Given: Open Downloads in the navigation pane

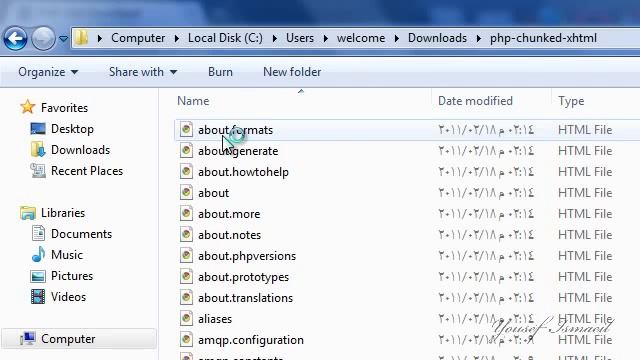Looking at the screenshot, I should (80, 150).
